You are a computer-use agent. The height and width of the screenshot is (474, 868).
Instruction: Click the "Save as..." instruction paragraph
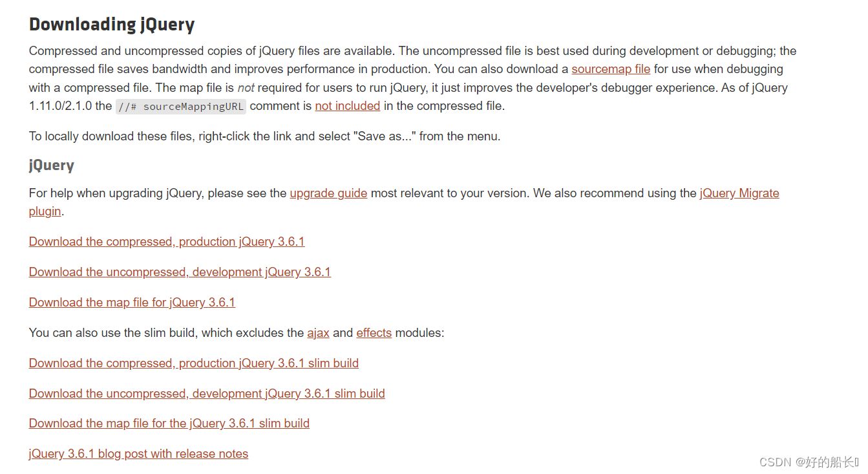click(194, 136)
